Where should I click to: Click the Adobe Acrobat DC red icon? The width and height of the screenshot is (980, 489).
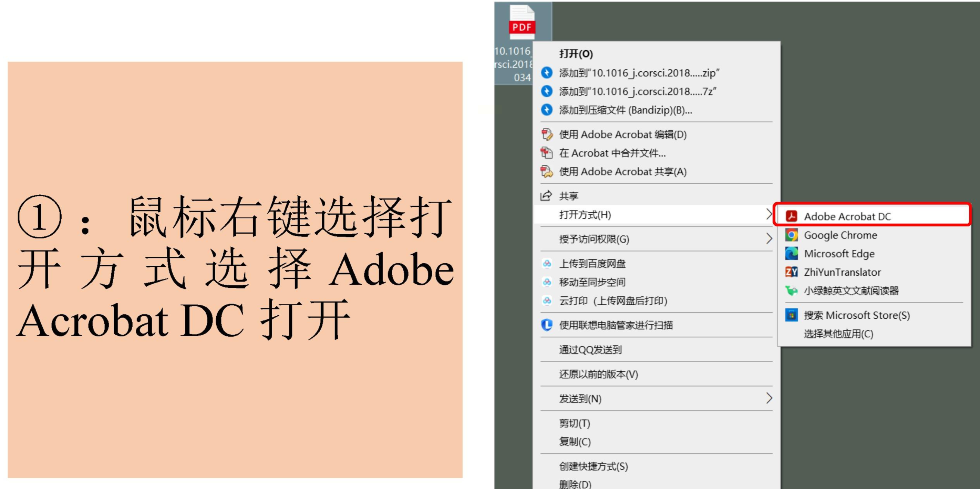click(792, 216)
